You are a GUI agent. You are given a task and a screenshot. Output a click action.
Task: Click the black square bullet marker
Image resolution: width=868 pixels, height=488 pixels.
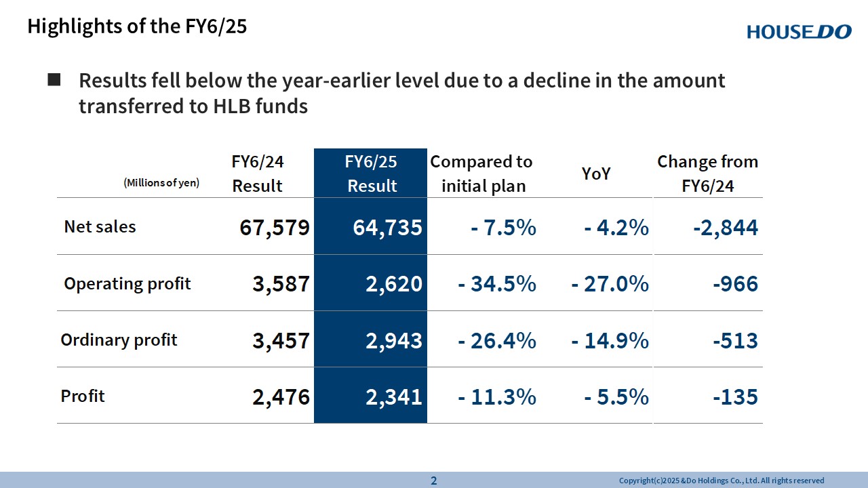tap(54, 80)
